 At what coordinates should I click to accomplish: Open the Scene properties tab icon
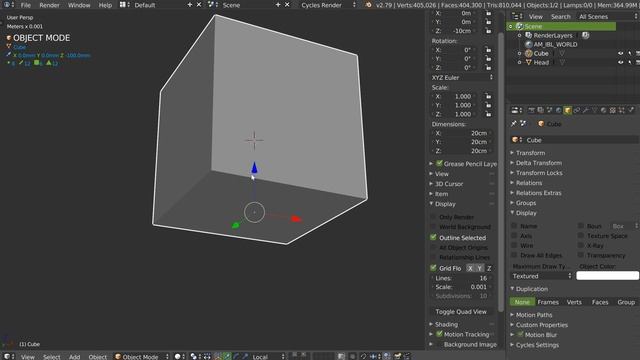pos(549,110)
